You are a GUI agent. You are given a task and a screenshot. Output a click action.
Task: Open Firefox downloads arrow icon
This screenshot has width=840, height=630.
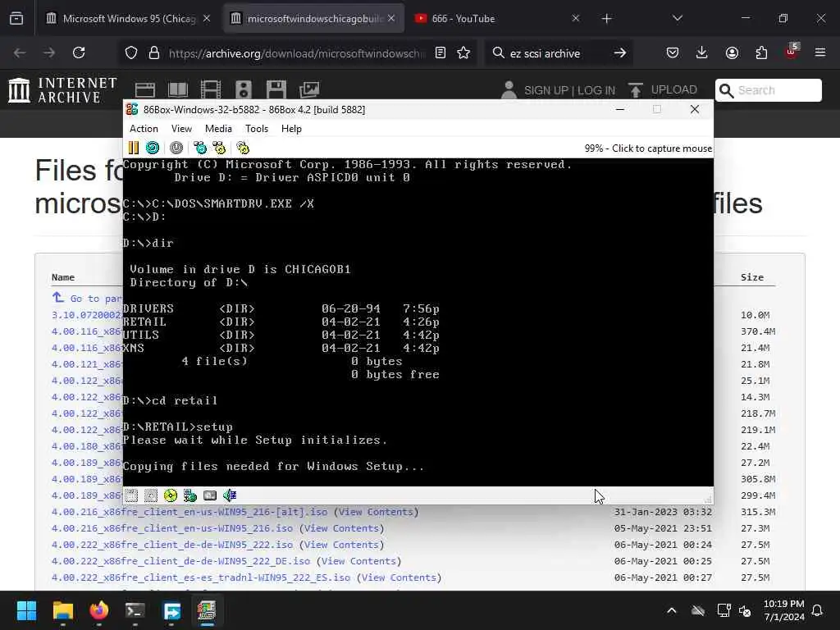(702, 52)
